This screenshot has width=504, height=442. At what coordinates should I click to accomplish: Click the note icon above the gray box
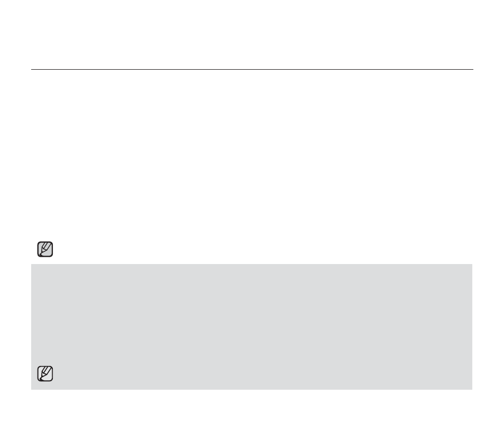coord(45,249)
